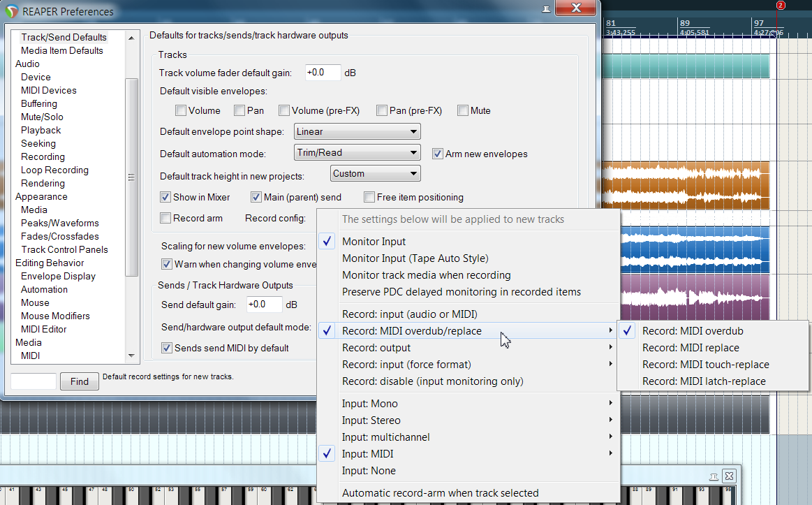The width and height of the screenshot is (812, 505).
Task: Expand Record: MIDI overdub/replace submenu
Action: (468, 331)
